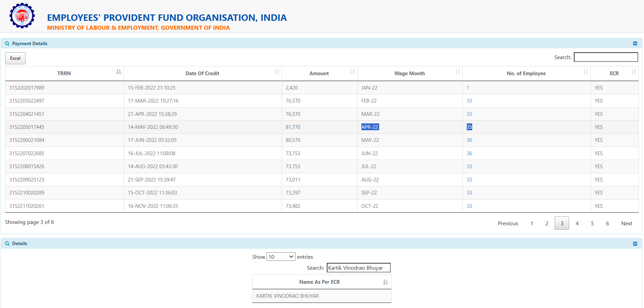Collapse the Payment Details panel
644x308 pixels.
(x=635, y=43)
